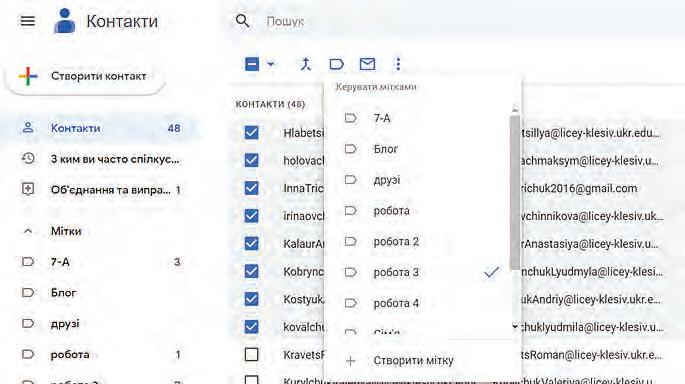Uncheck the Kobrync contact checkbox
Image resolution: width=685 pixels, height=384 pixels.
click(x=251, y=271)
